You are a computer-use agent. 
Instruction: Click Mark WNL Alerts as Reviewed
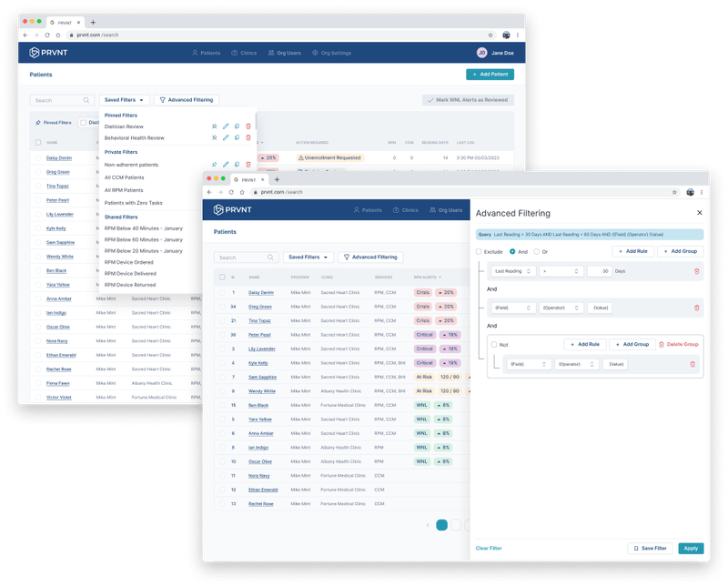tap(468, 100)
